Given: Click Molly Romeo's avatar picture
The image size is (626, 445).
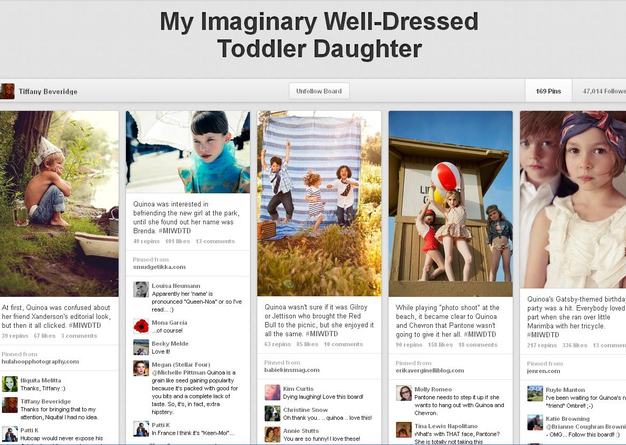Looking at the screenshot, I should pos(404,393).
